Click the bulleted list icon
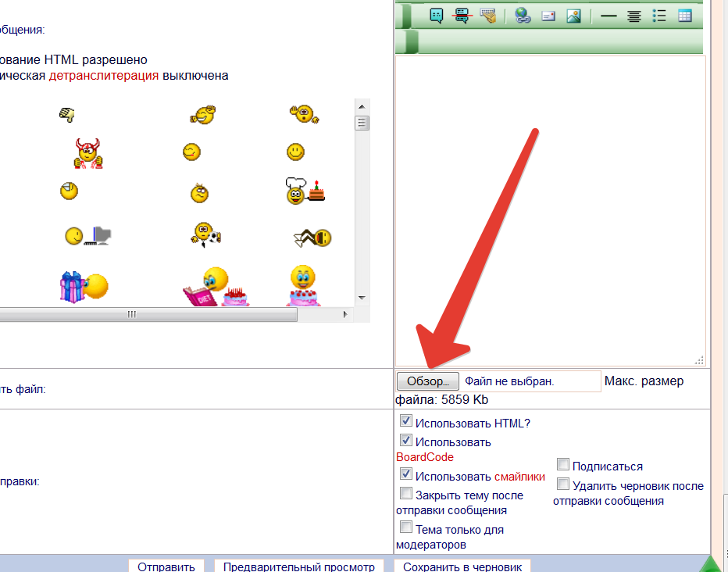 [659, 16]
